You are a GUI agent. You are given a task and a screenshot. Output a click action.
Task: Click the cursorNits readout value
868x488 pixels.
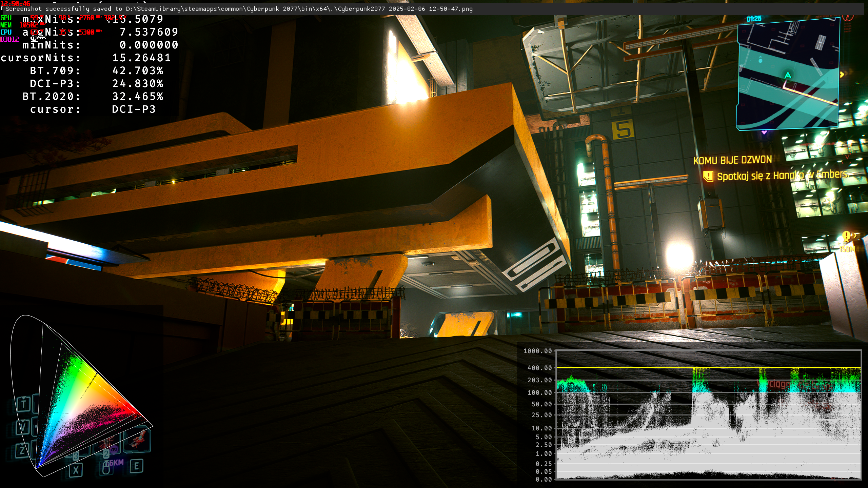point(141,58)
